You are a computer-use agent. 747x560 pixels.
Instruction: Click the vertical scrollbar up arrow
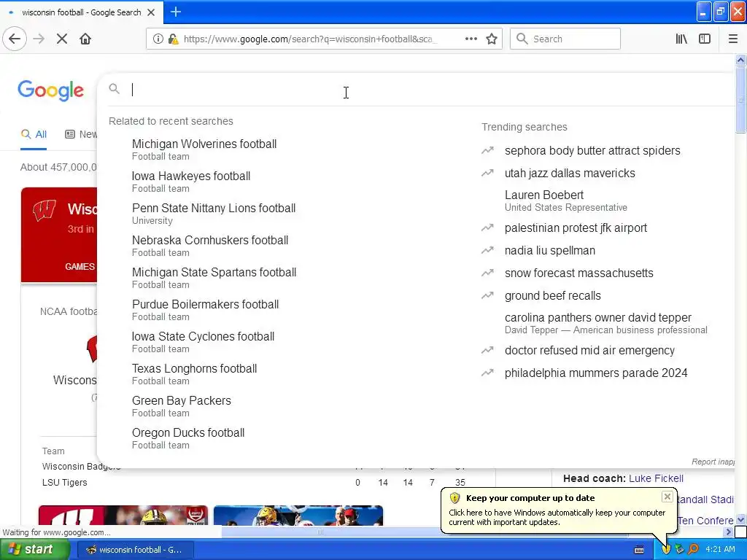[740, 60]
